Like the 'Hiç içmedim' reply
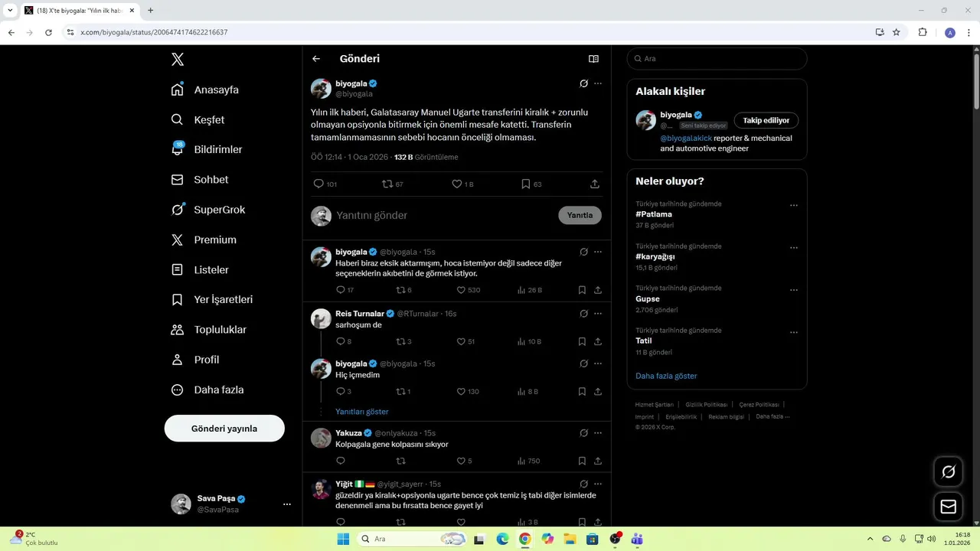Screen dimensions: 980x551 (x=461, y=391)
